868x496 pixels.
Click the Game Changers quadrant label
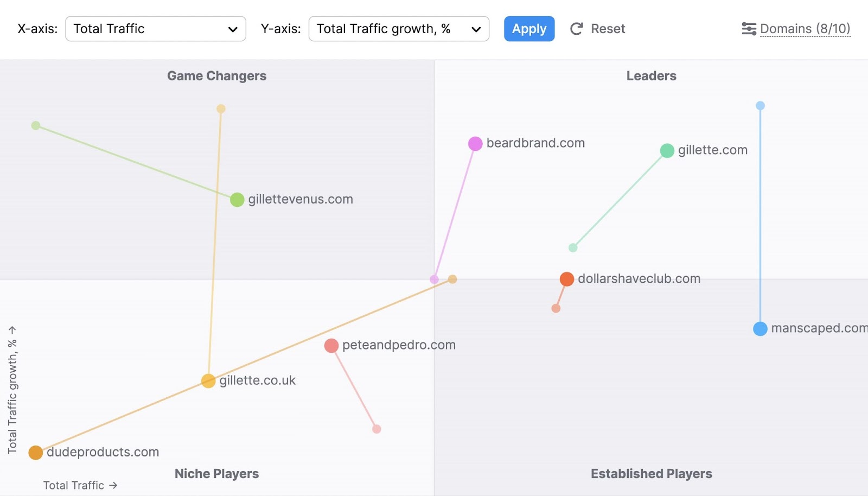[x=216, y=76]
